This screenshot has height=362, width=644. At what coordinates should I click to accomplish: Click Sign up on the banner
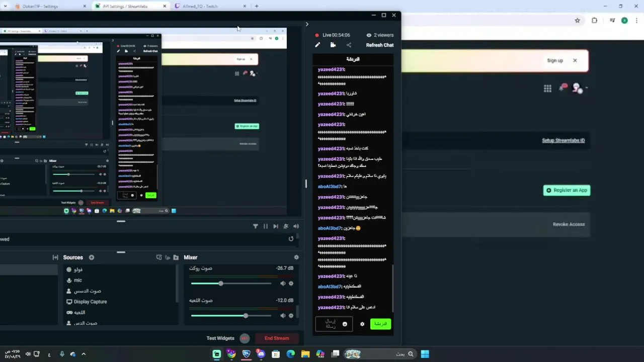pos(555,60)
